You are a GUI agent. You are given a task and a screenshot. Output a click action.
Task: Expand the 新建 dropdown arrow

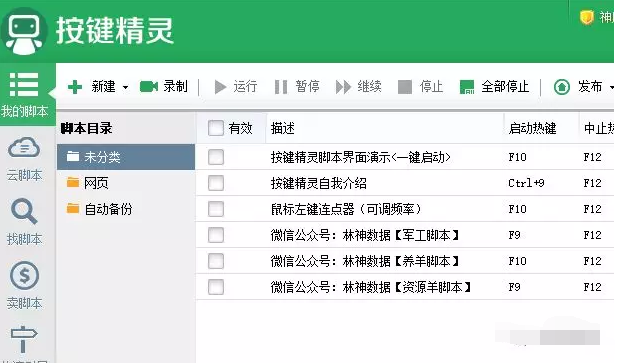coord(125,87)
